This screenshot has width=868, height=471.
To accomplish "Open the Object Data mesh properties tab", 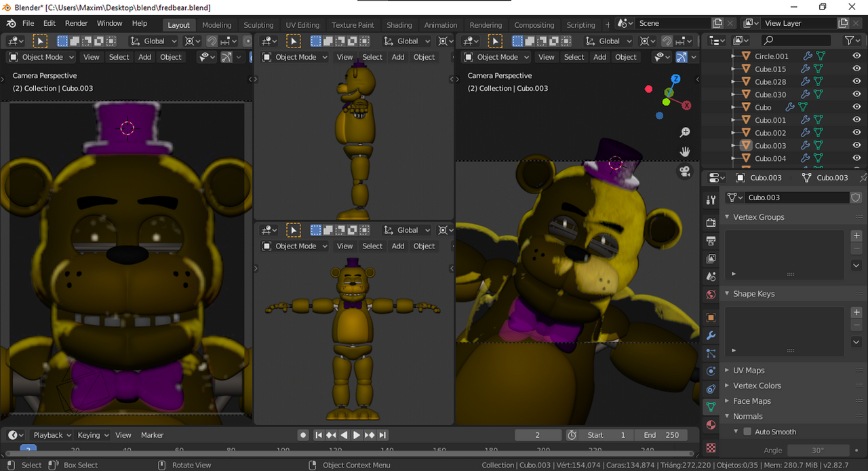I will pyautogui.click(x=711, y=407).
